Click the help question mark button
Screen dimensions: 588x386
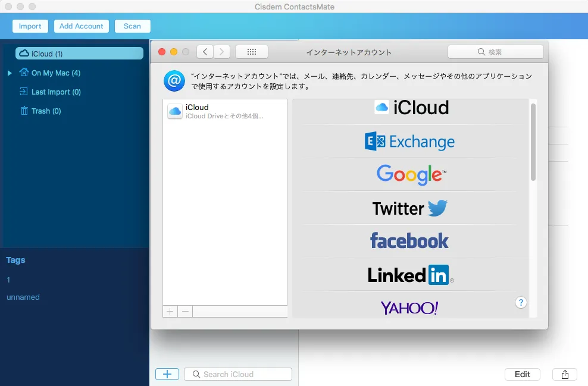pos(521,303)
